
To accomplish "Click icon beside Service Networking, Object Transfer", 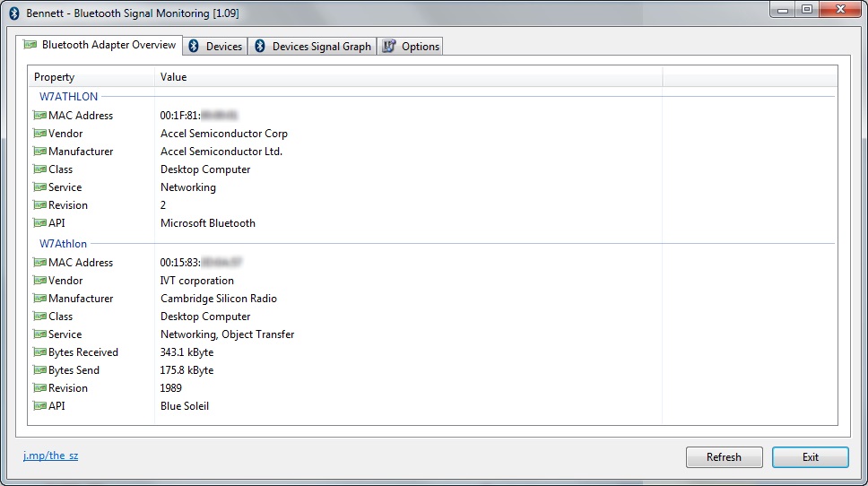I will pos(39,334).
